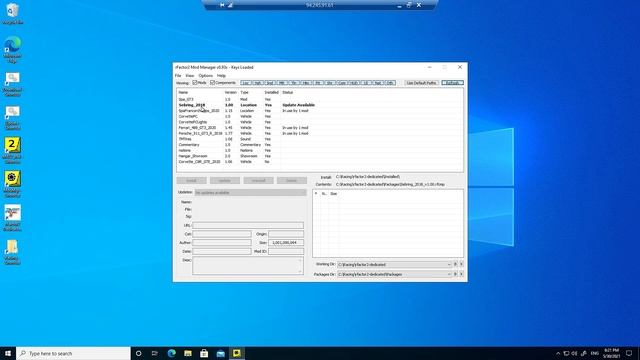Uncheck the Components viewing checkbox
Image resolution: width=640 pixels, height=360 pixels.
[x=213, y=83]
